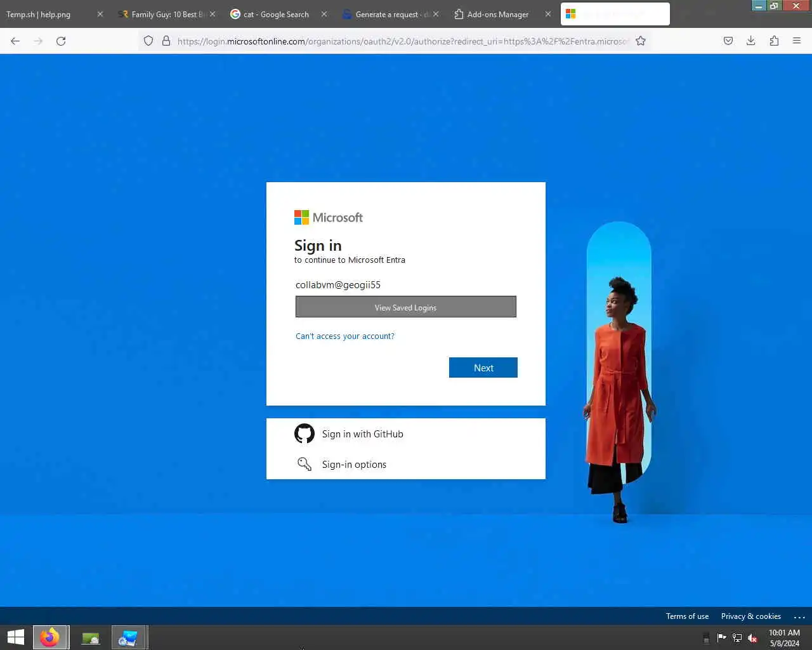The width and height of the screenshot is (812, 650).
Task: Close the Add-ons Manager tab
Action: pos(548,14)
